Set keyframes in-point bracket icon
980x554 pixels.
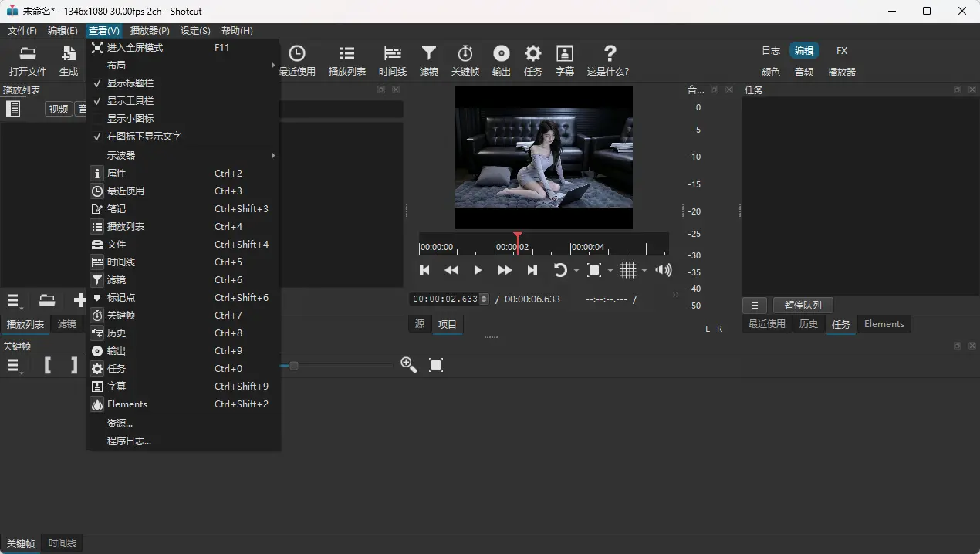pos(48,365)
